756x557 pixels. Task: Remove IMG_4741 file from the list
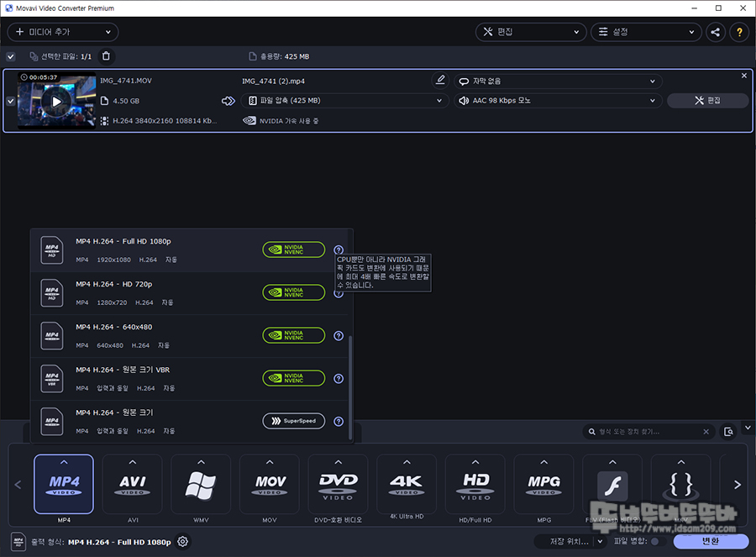pyautogui.click(x=744, y=76)
